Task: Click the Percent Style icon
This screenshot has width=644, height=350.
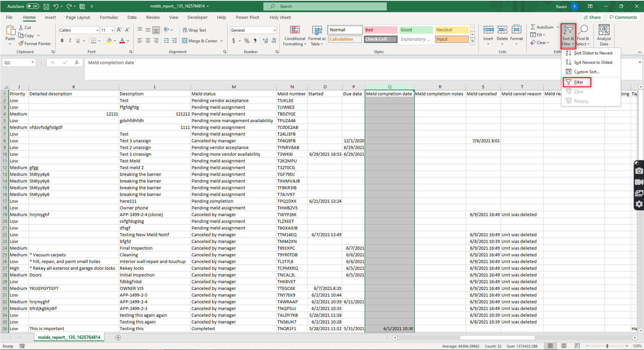Action: coord(247,41)
